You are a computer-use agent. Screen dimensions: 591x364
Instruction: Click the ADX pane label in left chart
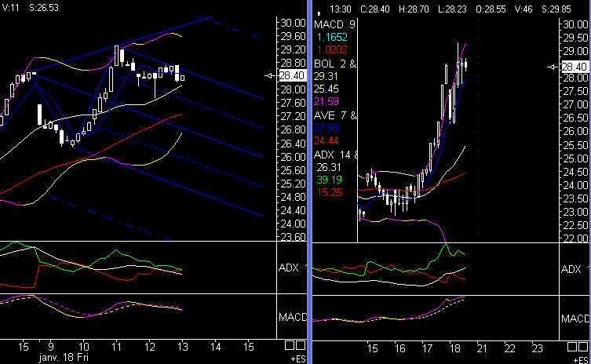(289, 268)
